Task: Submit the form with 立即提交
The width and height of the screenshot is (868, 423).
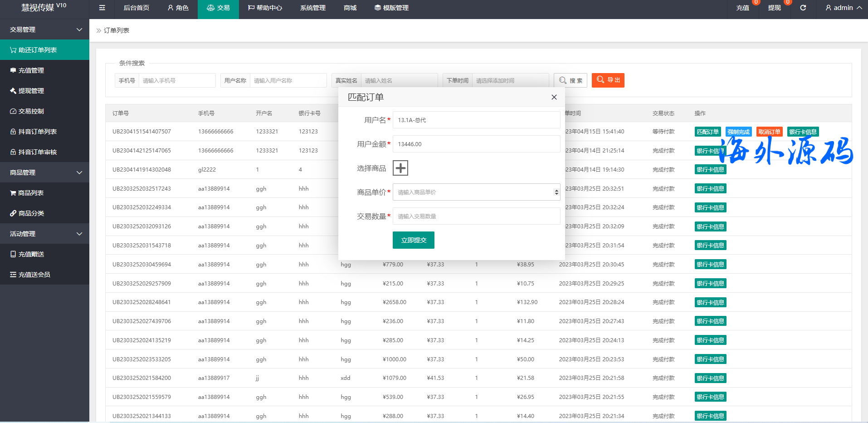Action: [x=413, y=240]
